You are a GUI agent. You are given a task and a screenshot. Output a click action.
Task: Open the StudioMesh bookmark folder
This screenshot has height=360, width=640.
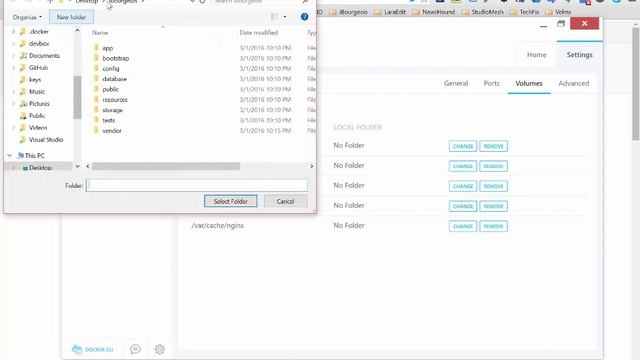pyautogui.click(x=483, y=12)
